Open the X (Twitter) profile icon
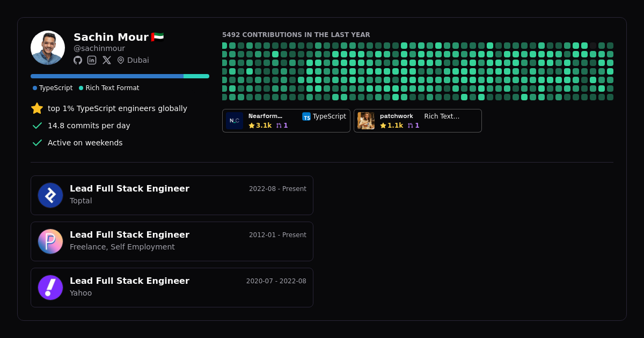Viewport: 644px width, 338px height. [x=107, y=60]
